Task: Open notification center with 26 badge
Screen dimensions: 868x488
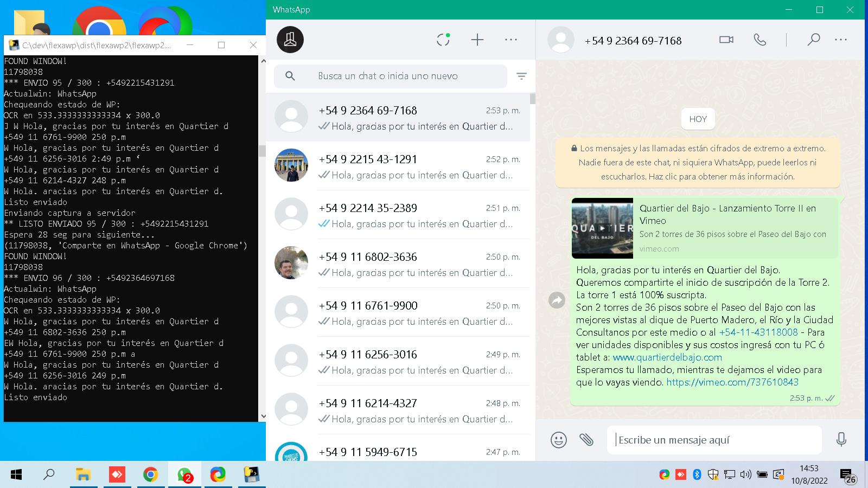Action: [x=848, y=476]
